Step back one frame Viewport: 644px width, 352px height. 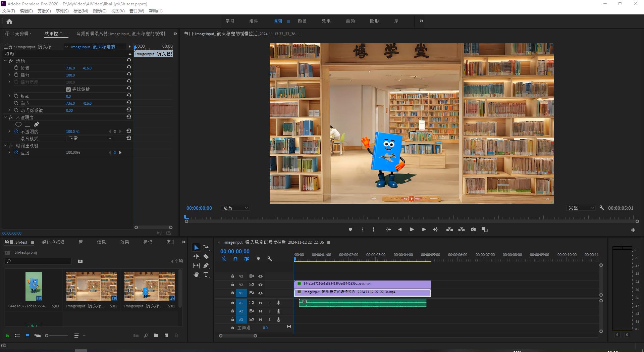400,230
